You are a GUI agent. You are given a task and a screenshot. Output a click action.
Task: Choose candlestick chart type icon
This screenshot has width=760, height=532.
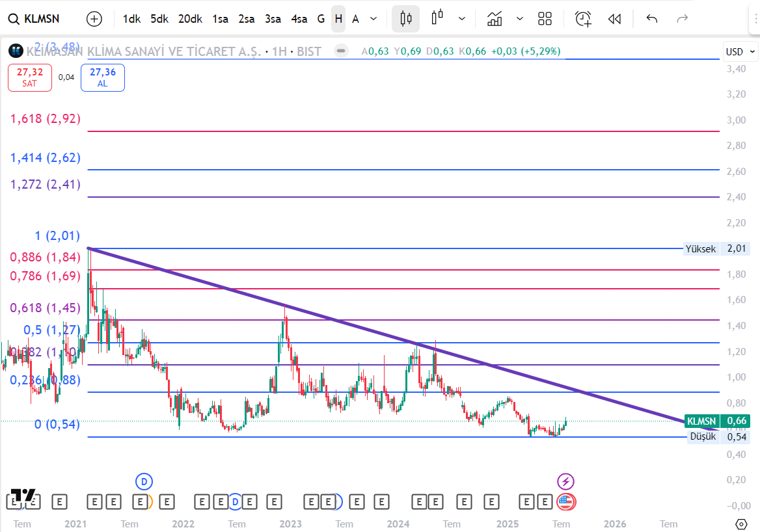(x=437, y=18)
